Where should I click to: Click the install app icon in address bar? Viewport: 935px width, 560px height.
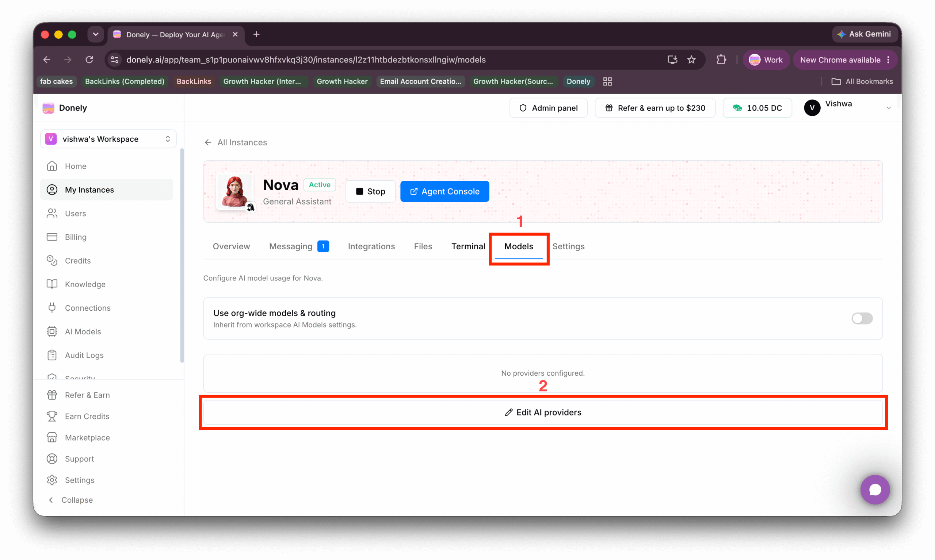[672, 60]
